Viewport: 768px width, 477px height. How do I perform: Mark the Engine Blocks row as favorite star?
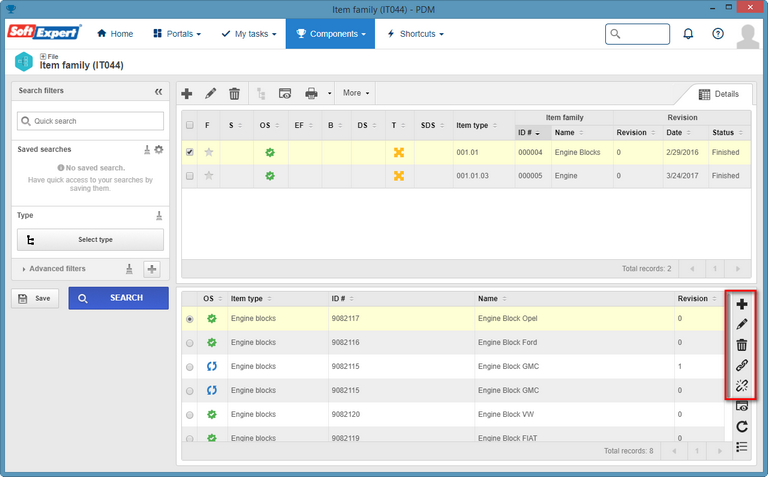(209, 152)
